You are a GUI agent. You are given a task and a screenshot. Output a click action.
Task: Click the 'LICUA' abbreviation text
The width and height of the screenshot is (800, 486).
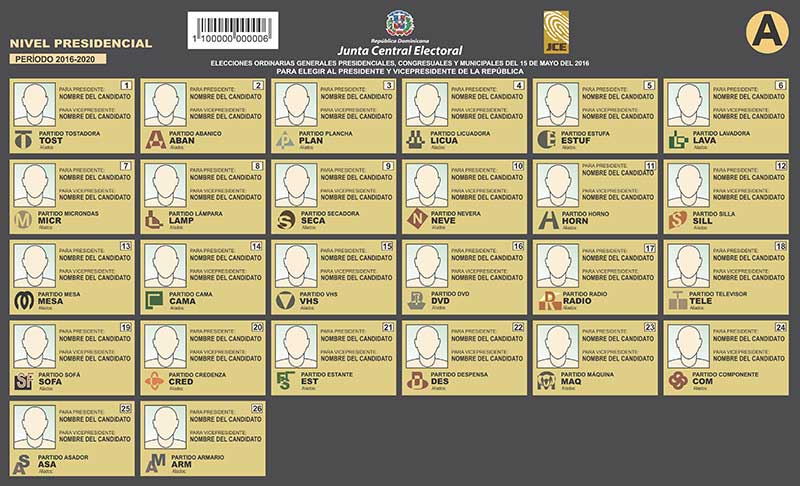[444, 141]
